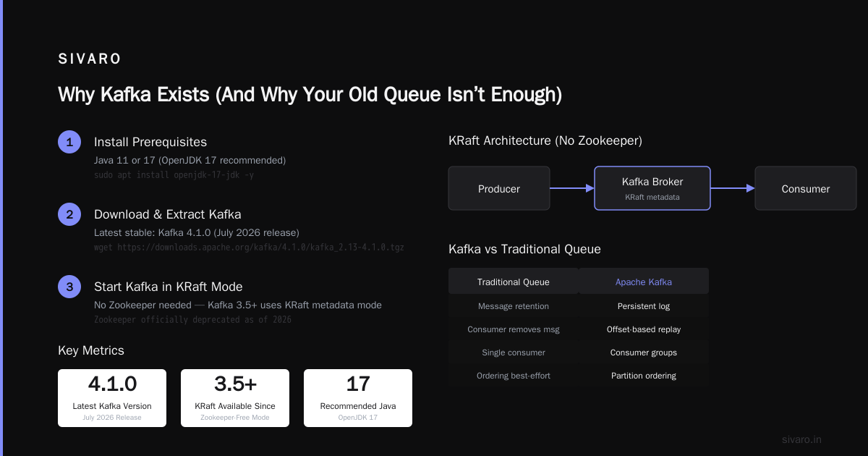This screenshot has height=456, width=868.
Task: Click 'Latest stable: Kafka 4.1.0' line
Action: click(x=197, y=232)
